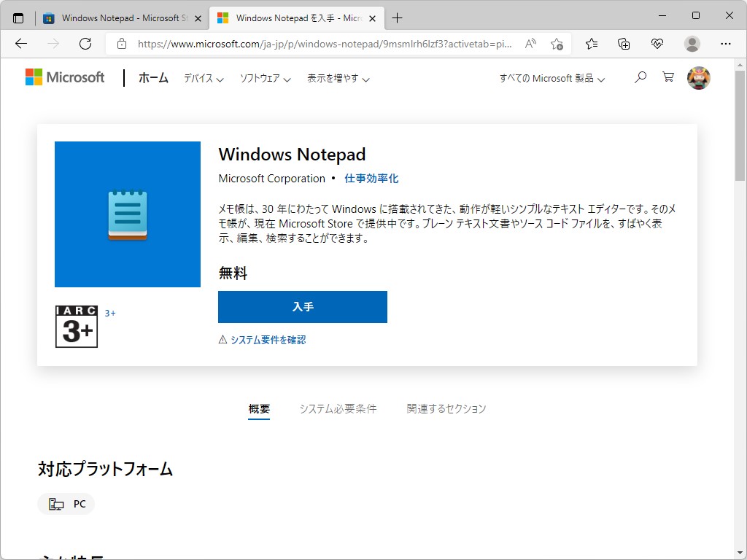The height and width of the screenshot is (560, 747).
Task: Click the 入手 button to install Notepad
Action: 302,306
